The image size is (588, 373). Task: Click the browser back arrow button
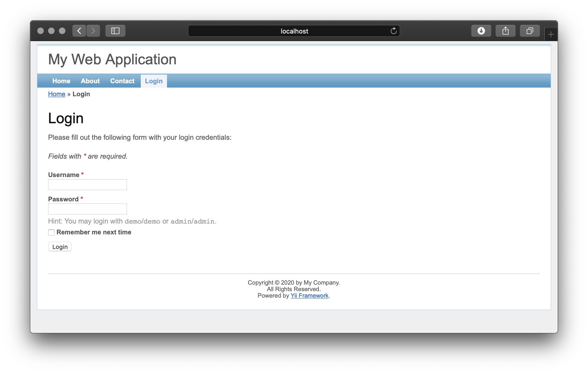pyautogui.click(x=79, y=31)
